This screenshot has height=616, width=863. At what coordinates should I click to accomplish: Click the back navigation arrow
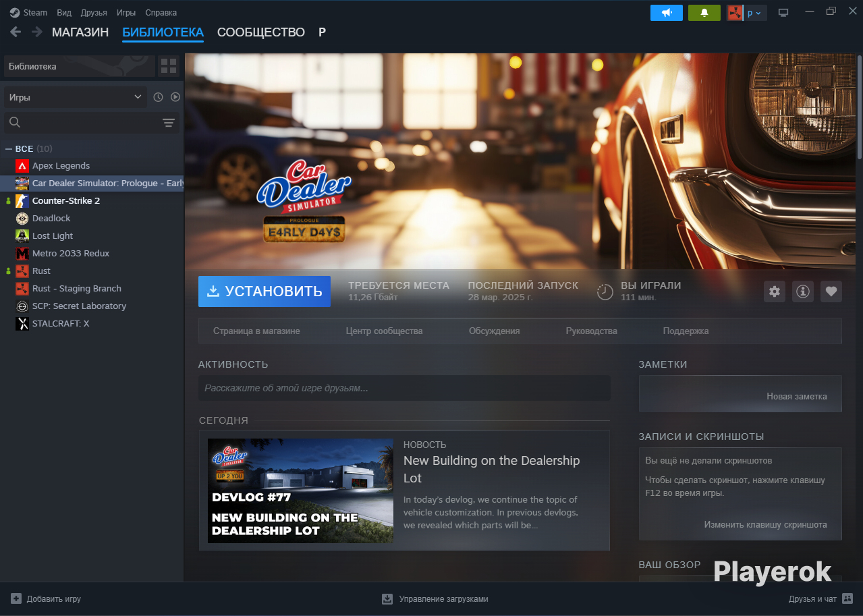tap(16, 32)
